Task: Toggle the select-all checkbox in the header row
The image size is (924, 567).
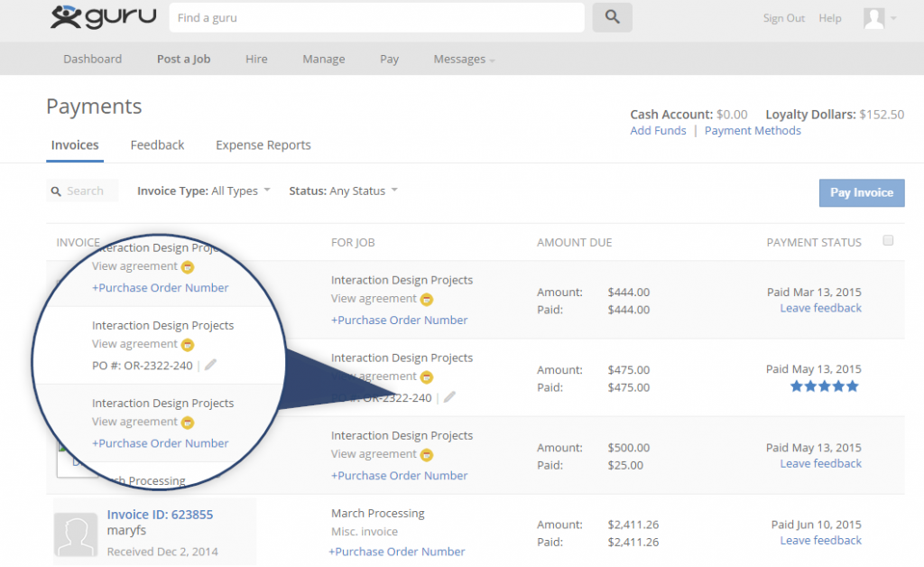Action: coord(888,240)
